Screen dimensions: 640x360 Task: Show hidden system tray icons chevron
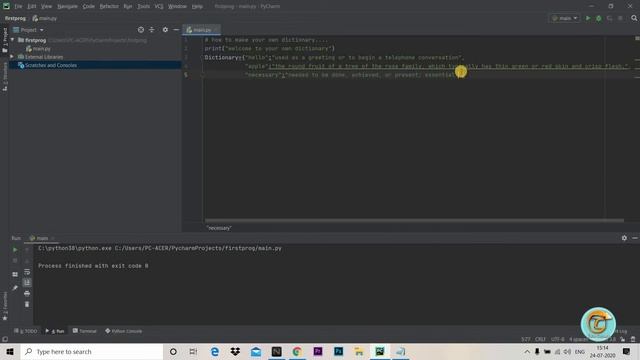[x=527, y=351]
